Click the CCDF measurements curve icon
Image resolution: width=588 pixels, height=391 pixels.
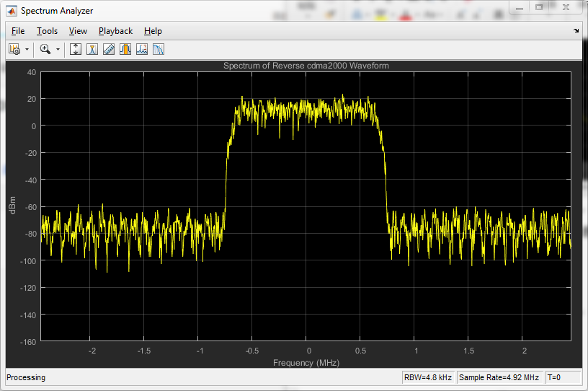click(x=159, y=49)
